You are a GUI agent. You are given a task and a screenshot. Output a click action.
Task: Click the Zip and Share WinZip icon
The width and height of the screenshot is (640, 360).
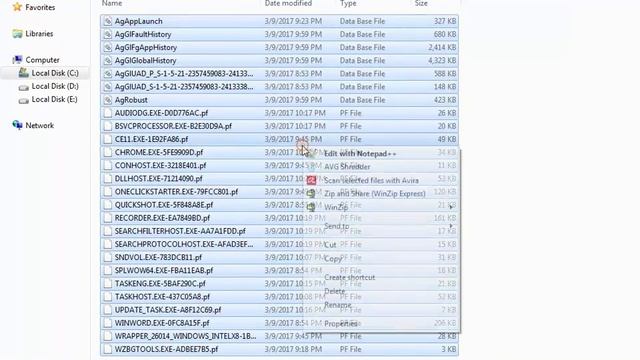tap(311, 193)
